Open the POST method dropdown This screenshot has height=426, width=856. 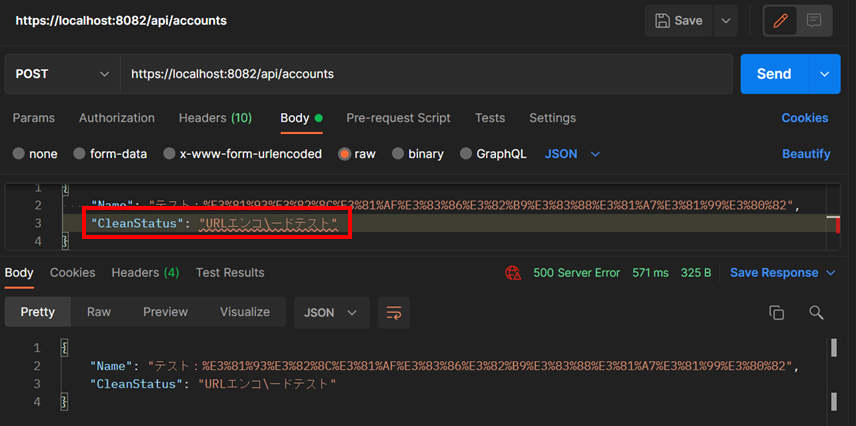[62, 74]
